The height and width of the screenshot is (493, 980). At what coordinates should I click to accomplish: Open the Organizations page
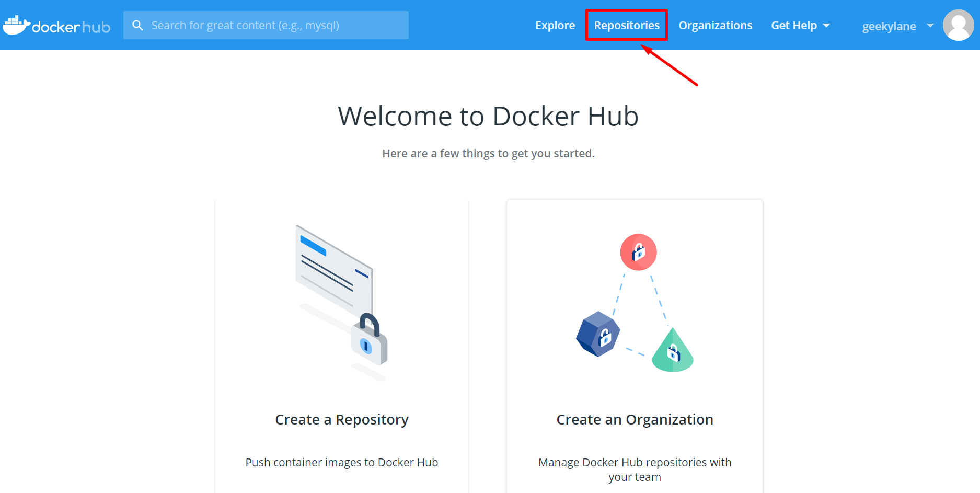716,25
